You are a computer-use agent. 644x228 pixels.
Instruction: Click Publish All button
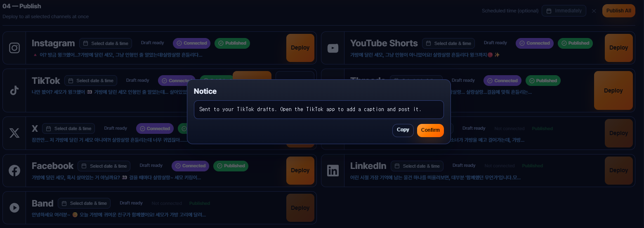pyautogui.click(x=618, y=11)
